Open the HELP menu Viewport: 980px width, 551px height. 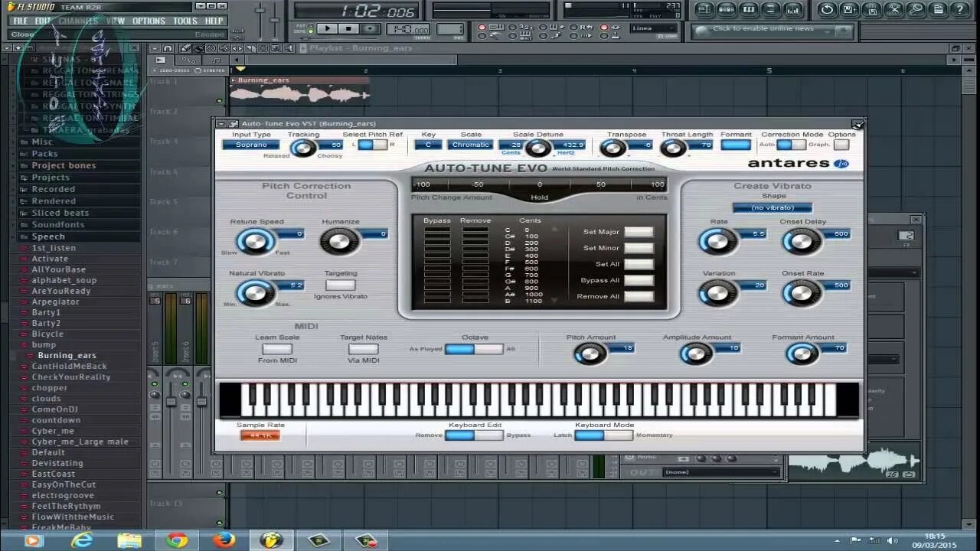point(214,21)
